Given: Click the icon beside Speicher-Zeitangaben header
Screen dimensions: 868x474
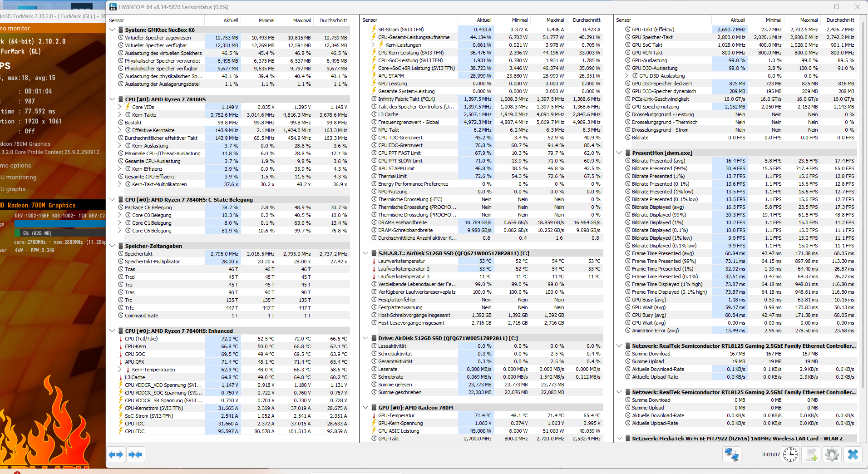Looking at the screenshot, I should tap(121, 246).
